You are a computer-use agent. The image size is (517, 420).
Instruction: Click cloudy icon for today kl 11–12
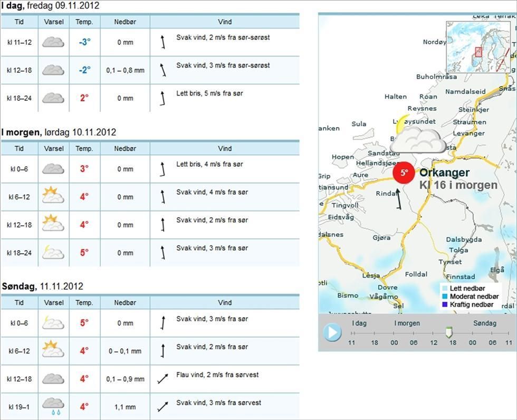click(53, 42)
